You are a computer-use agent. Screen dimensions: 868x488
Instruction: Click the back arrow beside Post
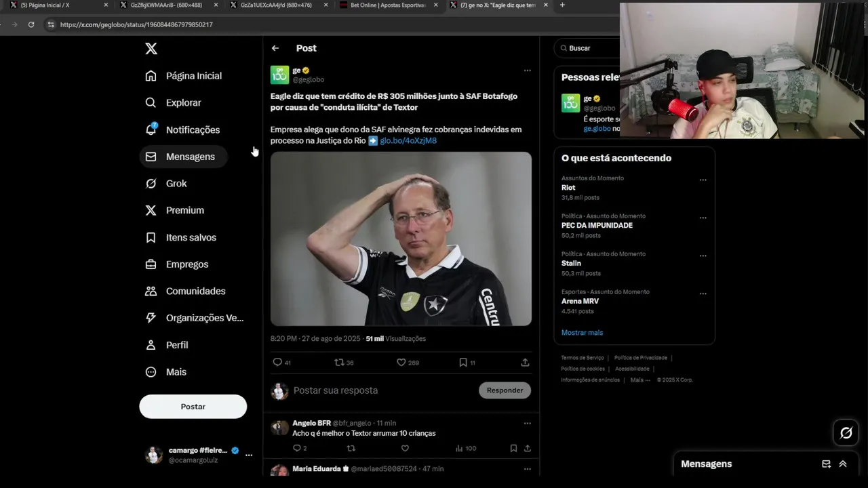(x=275, y=48)
